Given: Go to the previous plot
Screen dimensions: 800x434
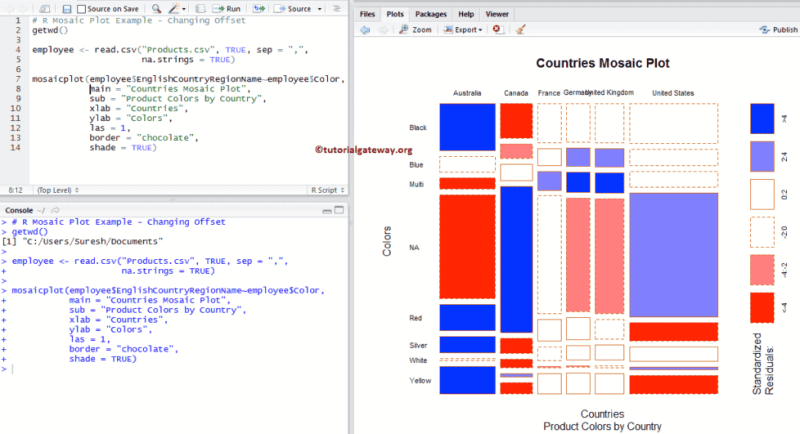Looking at the screenshot, I should pos(365,30).
